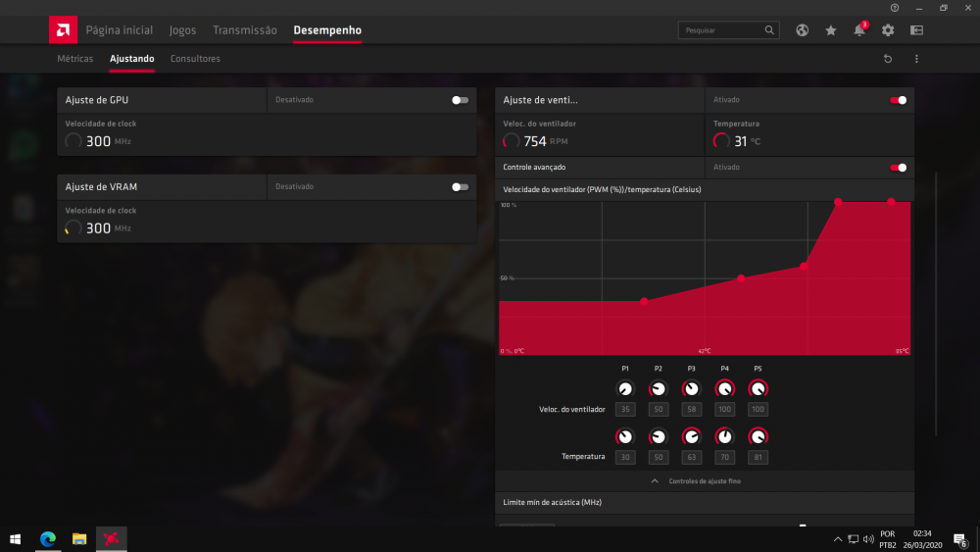
Task: Click the help question mark icon
Action: [894, 8]
